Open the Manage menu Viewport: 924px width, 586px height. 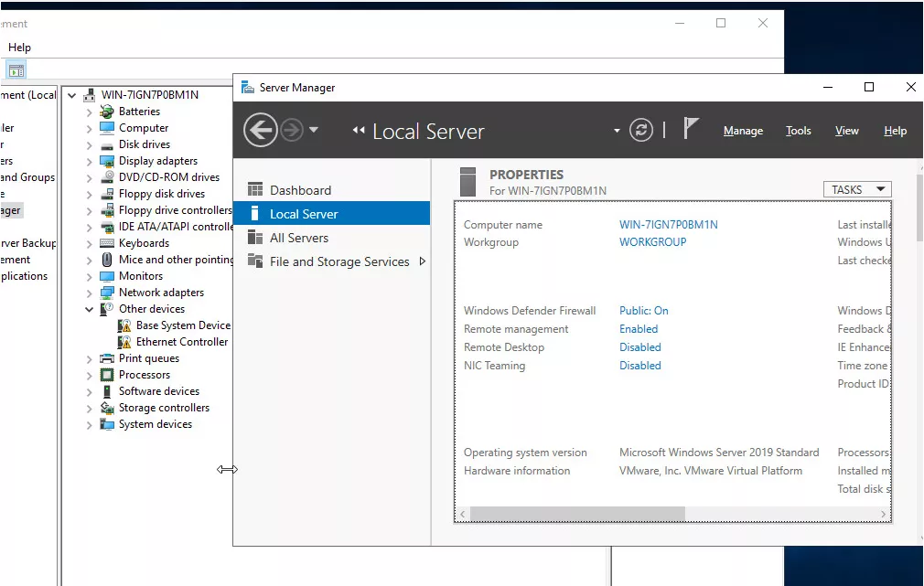[743, 131]
